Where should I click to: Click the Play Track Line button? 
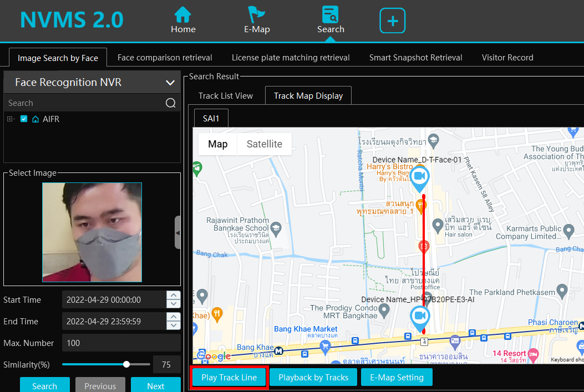229,378
